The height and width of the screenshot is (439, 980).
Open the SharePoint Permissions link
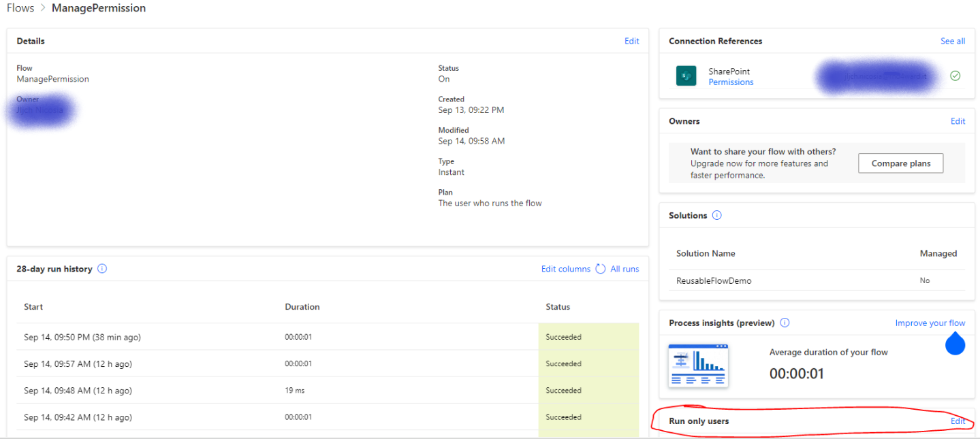tap(731, 82)
